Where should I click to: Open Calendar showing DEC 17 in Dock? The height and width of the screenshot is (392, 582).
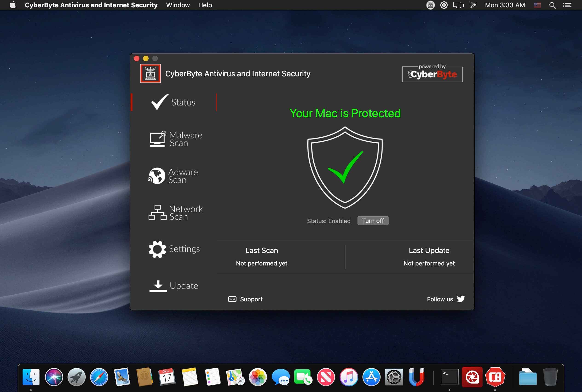pyautogui.click(x=167, y=377)
